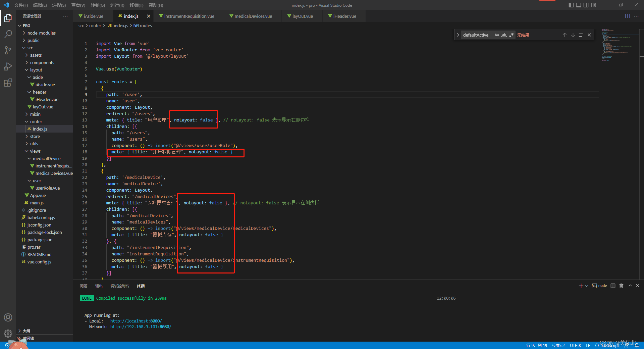644x349 pixels.
Task: Open the Extensions view
Action: [x=8, y=83]
